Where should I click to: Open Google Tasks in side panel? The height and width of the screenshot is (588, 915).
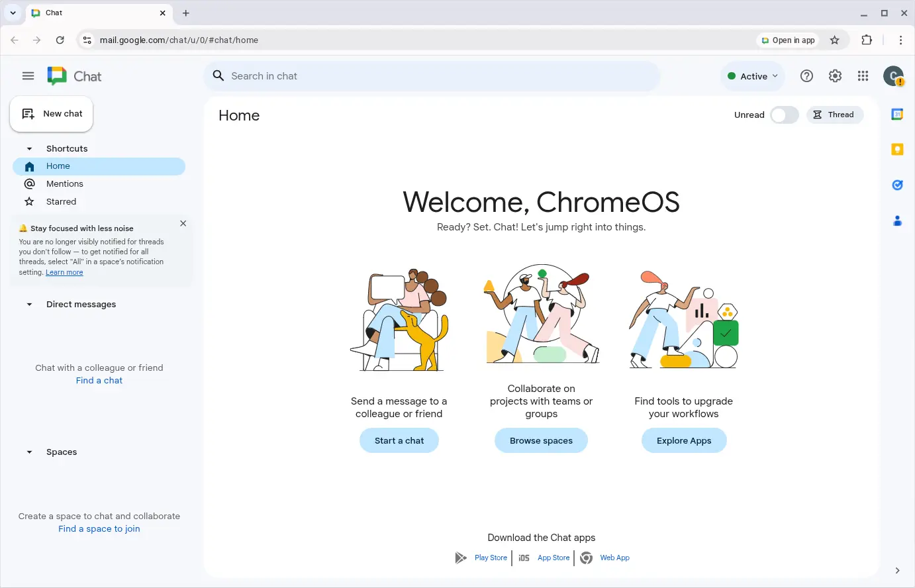pos(897,185)
